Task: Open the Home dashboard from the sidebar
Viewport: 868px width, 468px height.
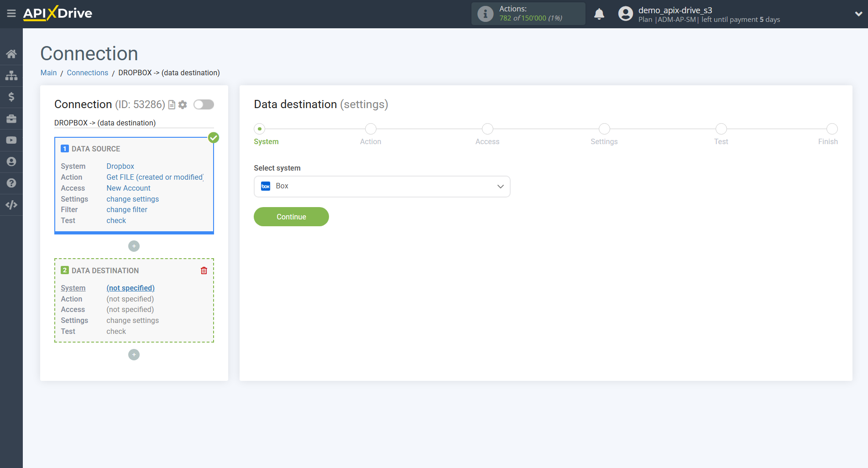Action: pyautogui.click(x=11, y=53)
